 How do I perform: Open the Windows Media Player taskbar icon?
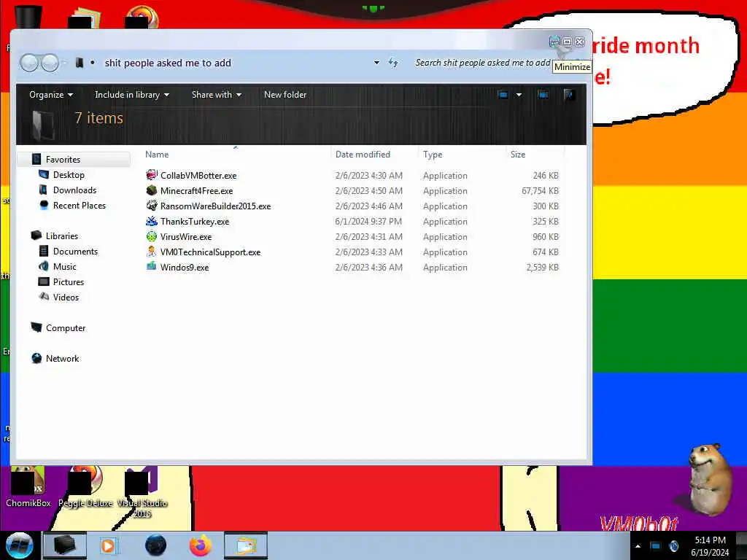pos(108,545)
